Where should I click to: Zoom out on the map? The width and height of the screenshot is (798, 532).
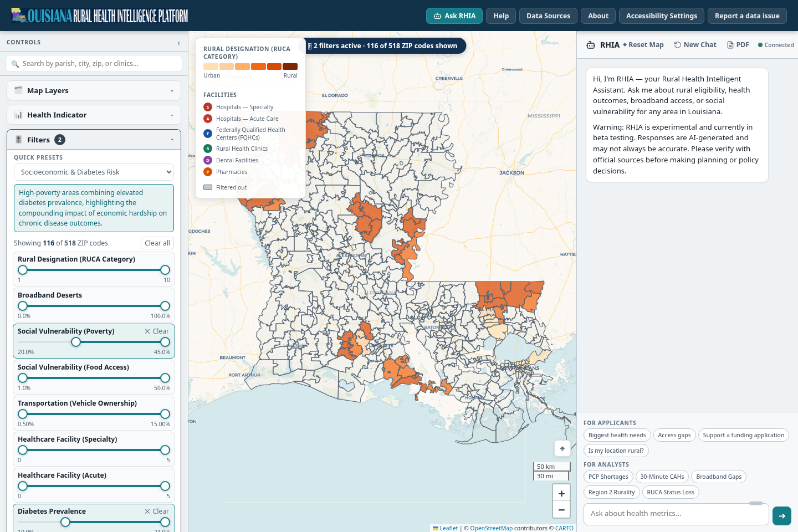point(561,509)
